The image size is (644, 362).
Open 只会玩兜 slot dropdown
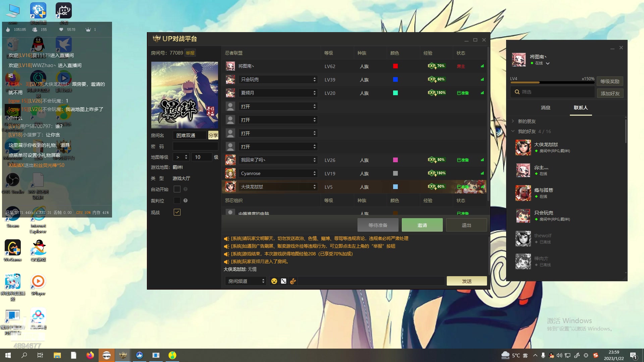click(278, 79)
